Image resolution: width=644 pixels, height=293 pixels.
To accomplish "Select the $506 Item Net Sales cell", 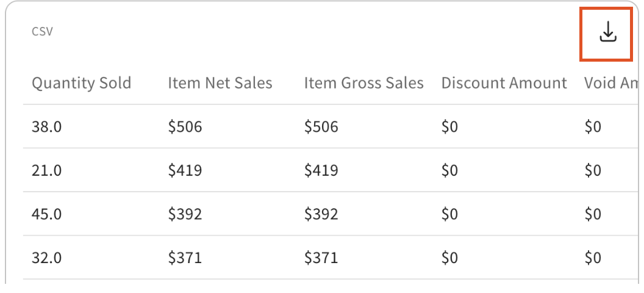I will 185,126.
